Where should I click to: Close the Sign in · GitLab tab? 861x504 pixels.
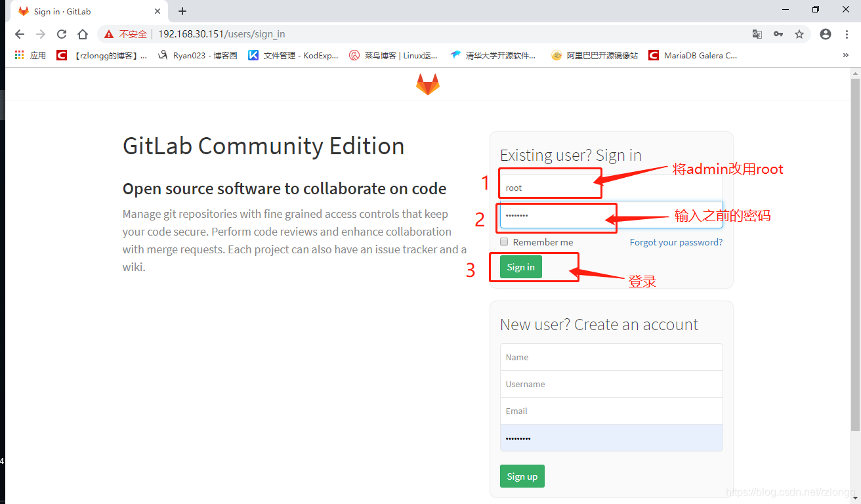[x=157, y=11]
